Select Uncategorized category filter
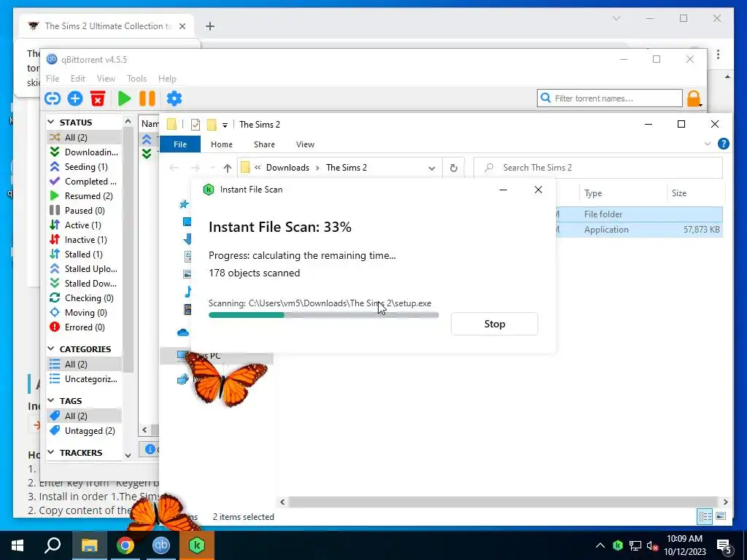 85,379
